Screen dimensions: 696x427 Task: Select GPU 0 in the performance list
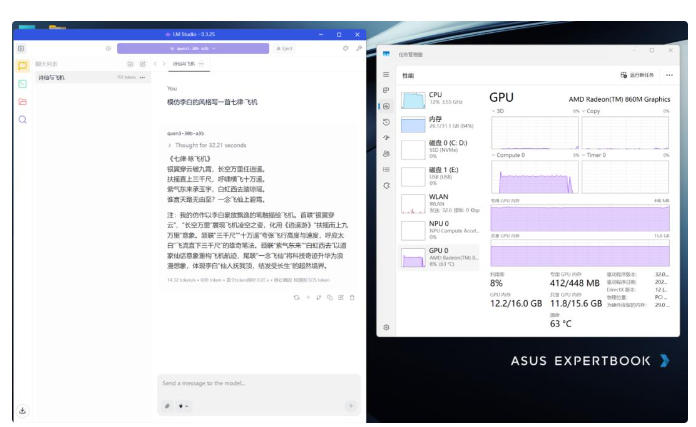[439, 257]
